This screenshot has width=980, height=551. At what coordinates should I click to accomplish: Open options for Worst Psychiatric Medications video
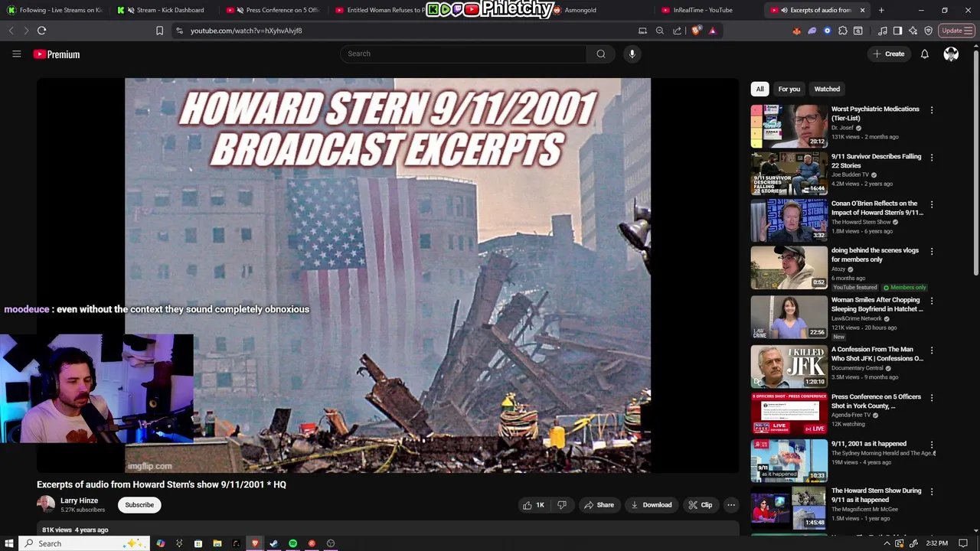click(x=932, y=110)
